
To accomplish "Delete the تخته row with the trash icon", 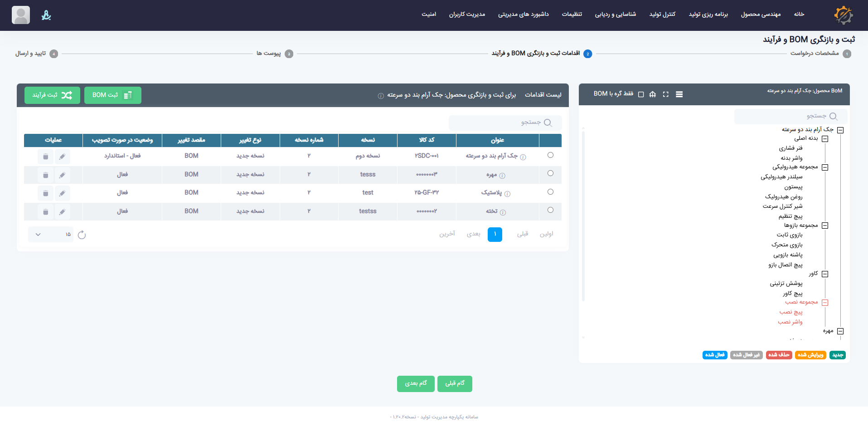I will pos(45,212).
